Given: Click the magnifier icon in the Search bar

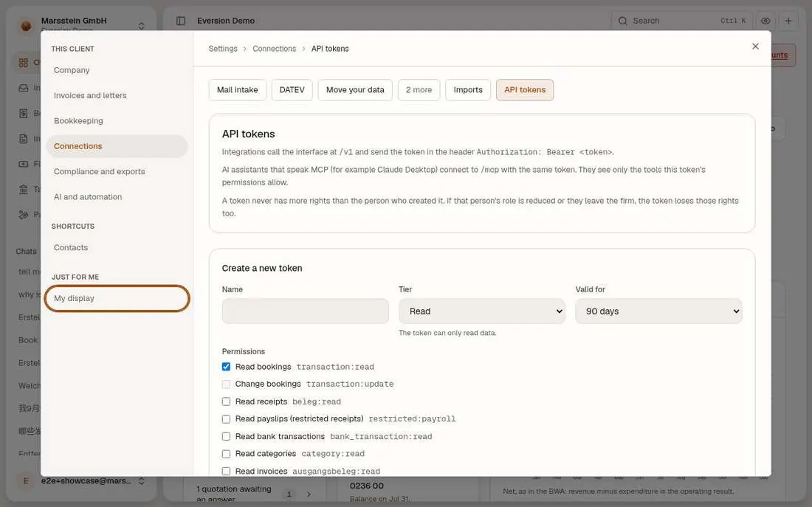Looking at the screenshot, I should [623, 21].
